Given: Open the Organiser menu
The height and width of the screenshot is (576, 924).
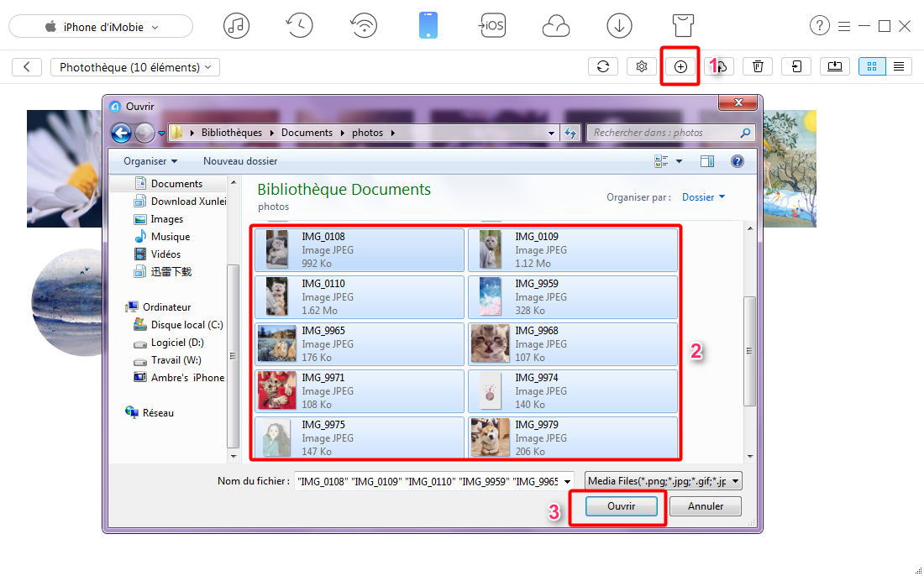Looking at the screenshot, I should tap(150, 160).
